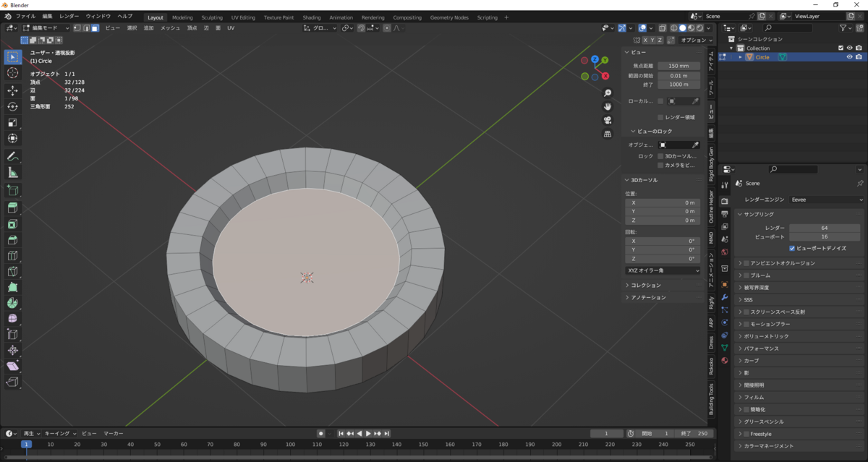Screen dimensions: 868x462
Task: Select the 3D Cursor tool
Action: coord(12,73)
